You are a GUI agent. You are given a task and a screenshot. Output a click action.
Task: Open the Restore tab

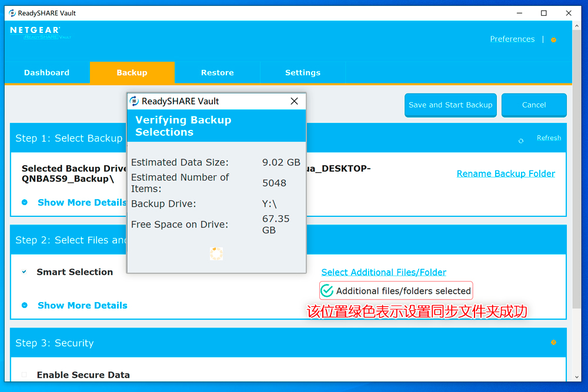(x=218, y=72)
